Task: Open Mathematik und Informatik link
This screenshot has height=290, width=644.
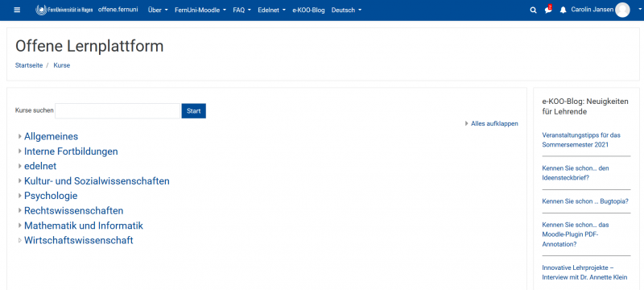Action: [x=84, y=226]
